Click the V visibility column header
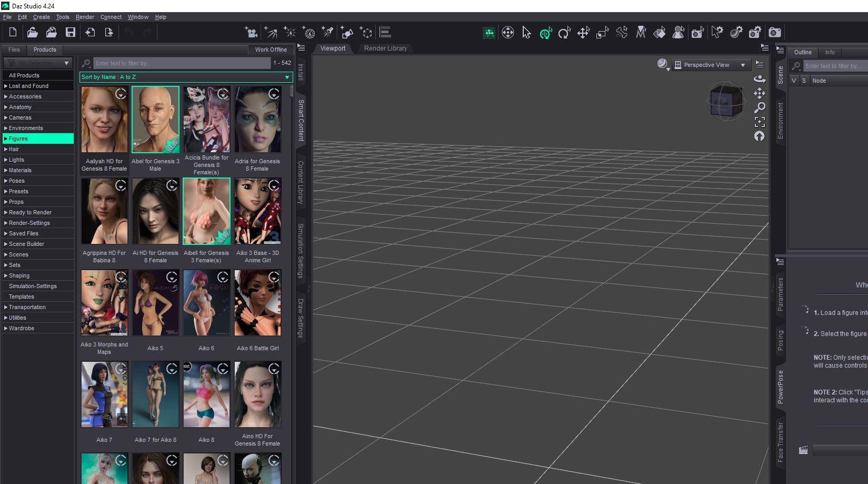 point(794,81)
